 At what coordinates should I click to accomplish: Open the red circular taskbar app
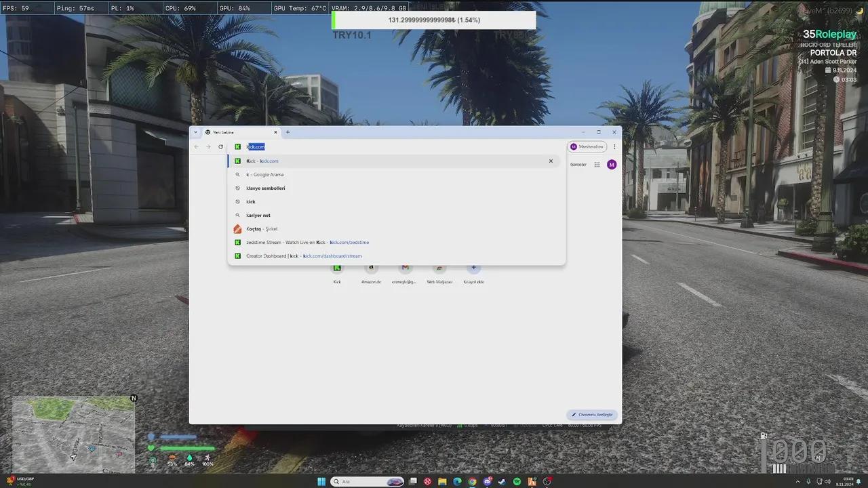[x=428, y=482]
